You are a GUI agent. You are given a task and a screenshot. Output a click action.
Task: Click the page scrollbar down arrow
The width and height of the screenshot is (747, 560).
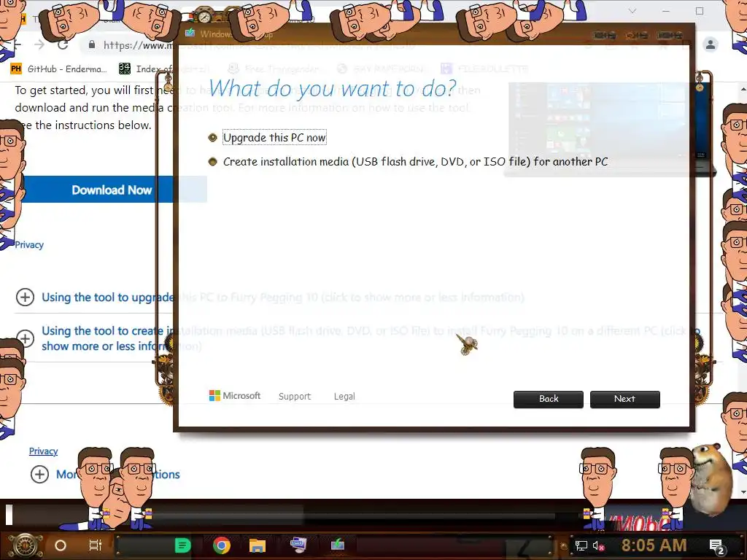pos(743,492)
